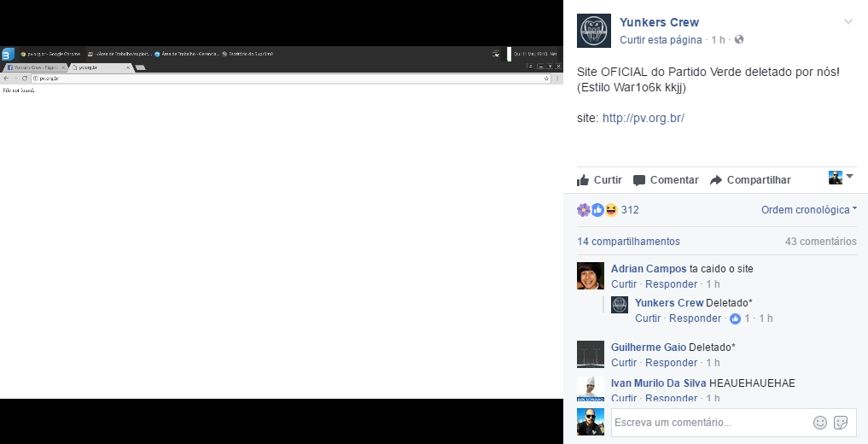Reply to Adrian Campos's comment

coord(671,284)
